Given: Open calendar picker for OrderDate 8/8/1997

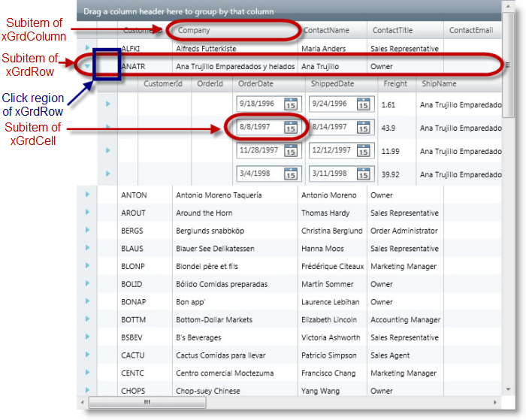Looking at the screenshot, I should coord(290,128).
